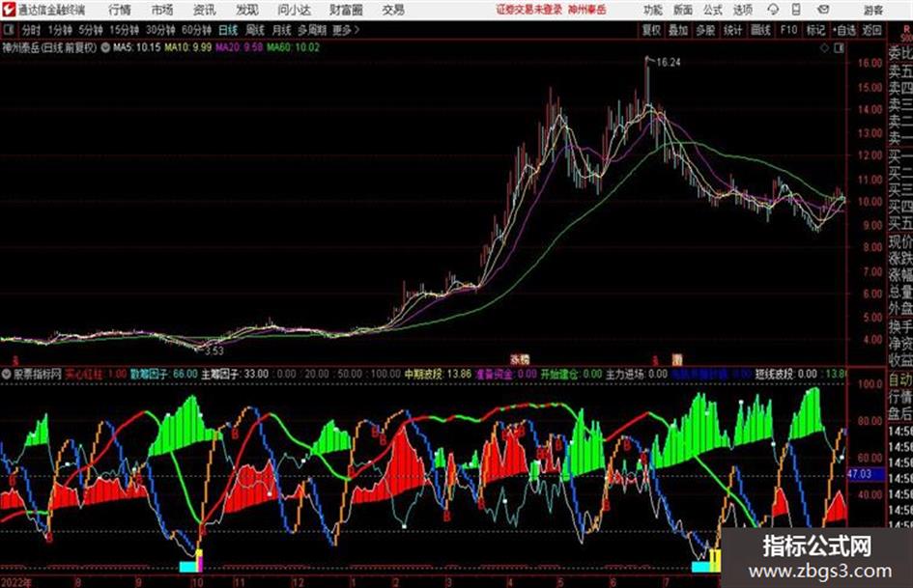
Task: Click the 涨停 event marker below the chart
Action: 520,359
